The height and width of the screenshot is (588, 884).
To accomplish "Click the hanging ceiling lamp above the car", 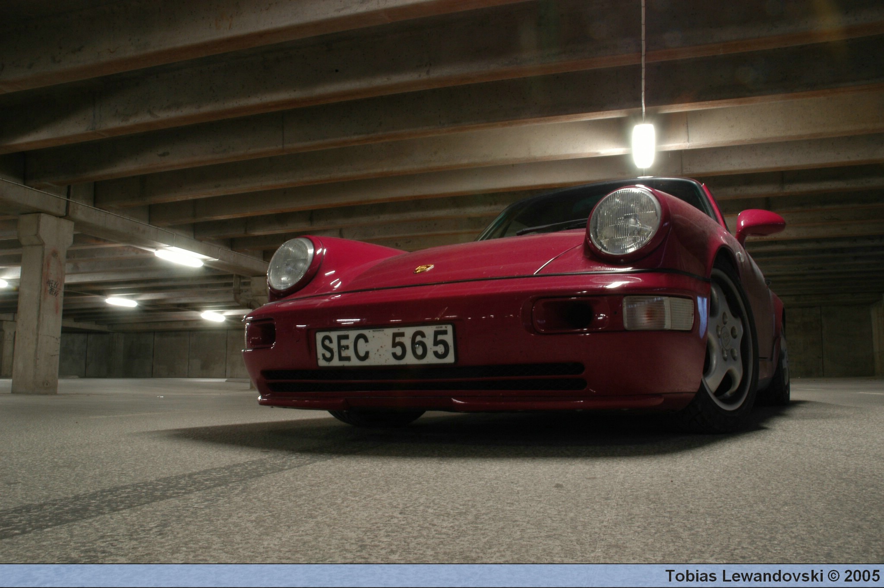I will coord(643,145).
